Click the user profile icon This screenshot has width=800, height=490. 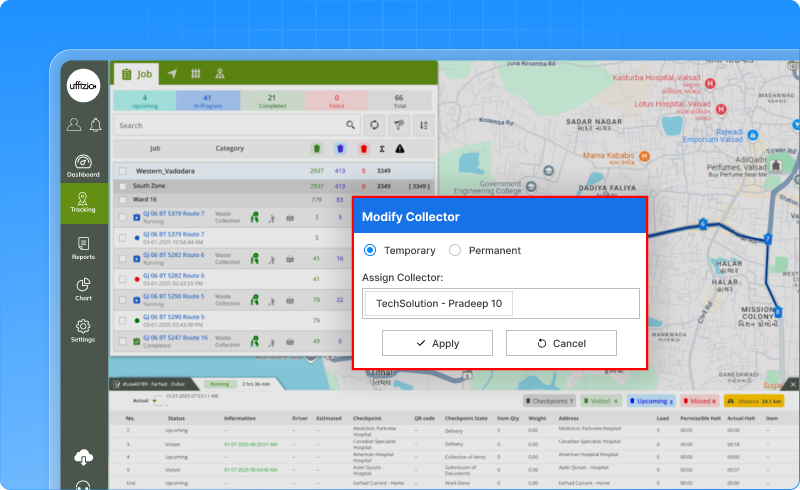pos(73,125)
